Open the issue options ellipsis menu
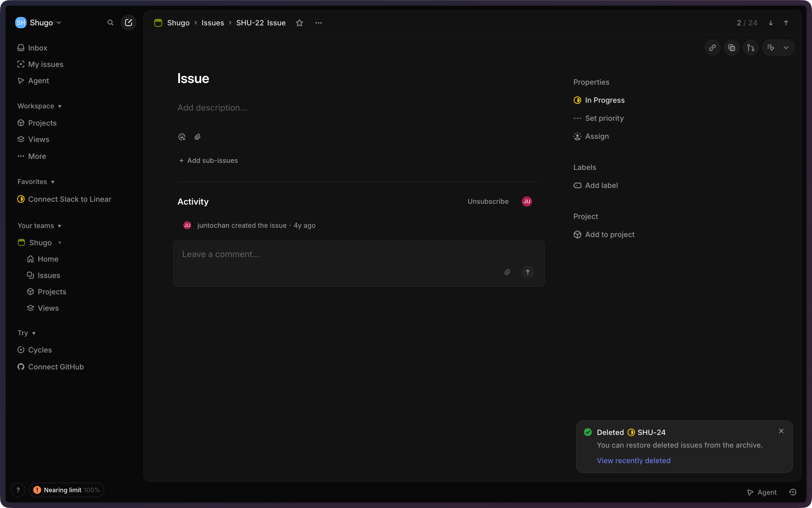Image resolution: width=812 pixels, height=508 pixels. 318,23
